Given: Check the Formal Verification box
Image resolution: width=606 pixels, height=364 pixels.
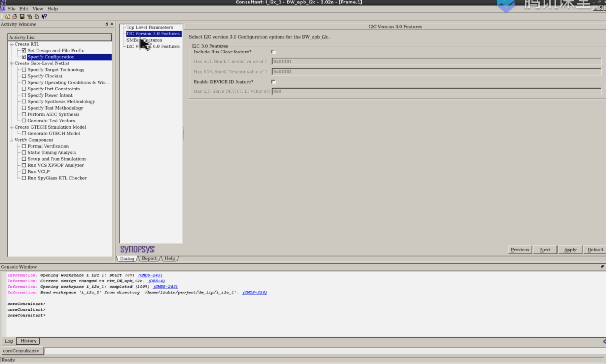Looking at the screenshot, I should 24,146.
